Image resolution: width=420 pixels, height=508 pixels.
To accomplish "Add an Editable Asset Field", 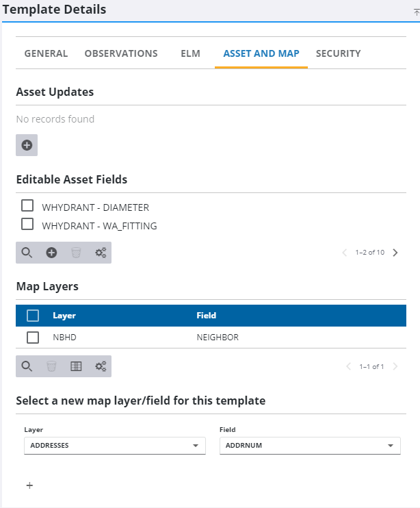I will click(x=51, y=253).
